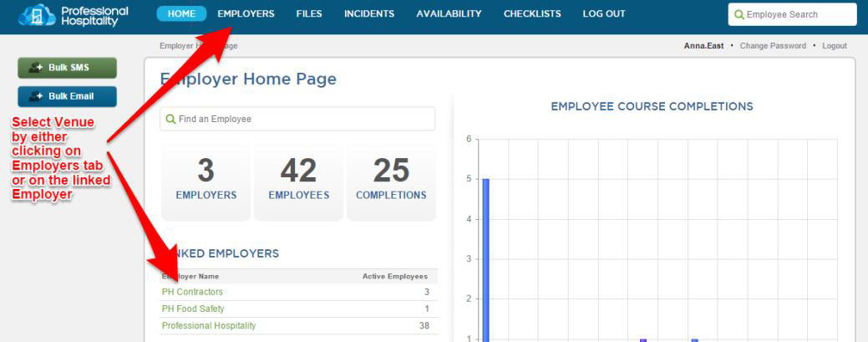Open the Checklists page
Viewport: 868px width, 342px height.
532,14
